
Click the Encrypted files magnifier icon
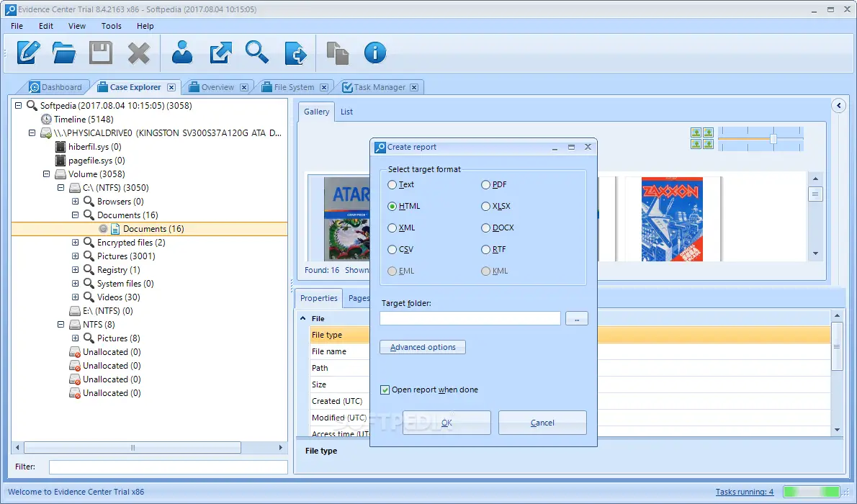[89, 242]
